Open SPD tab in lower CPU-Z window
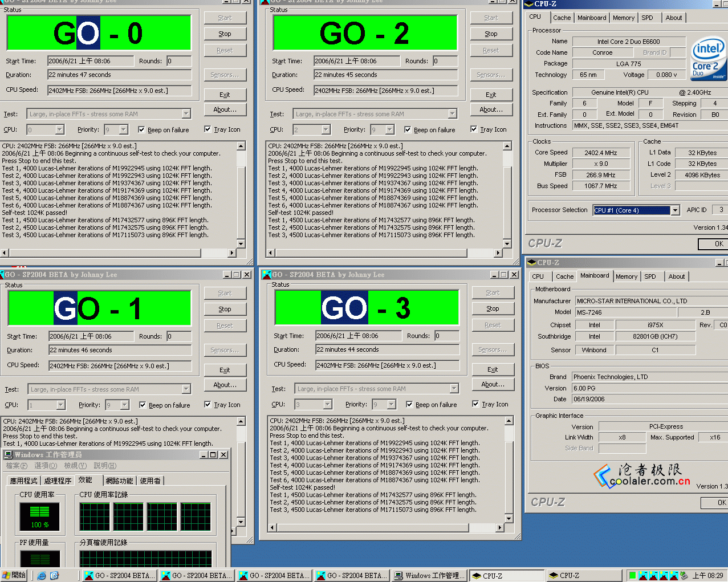728x582 pixels. tap(650, 276)
